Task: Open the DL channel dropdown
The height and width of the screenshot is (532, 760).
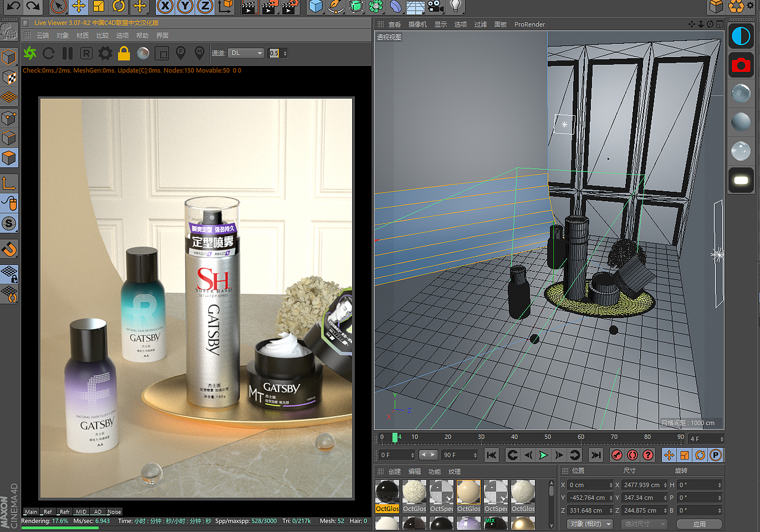Action: click(x=245, y=52)
